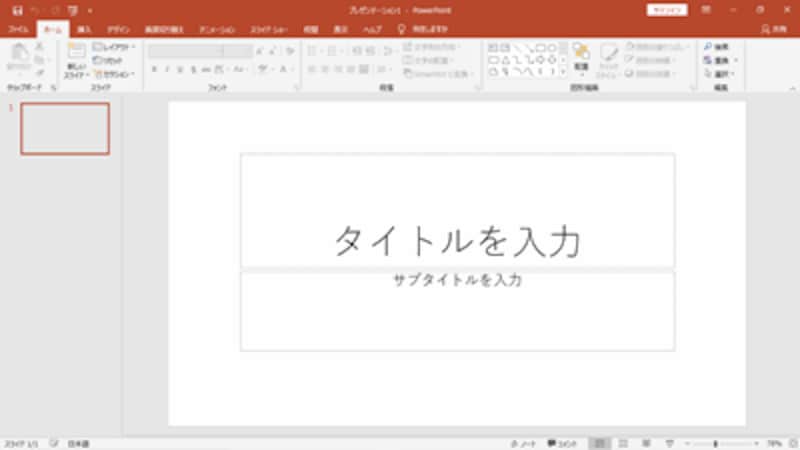Viewport: 800px width, 450px height.
Task: Toggle Bold formatting
Action: pyautogui.click(x=154, y=69)
